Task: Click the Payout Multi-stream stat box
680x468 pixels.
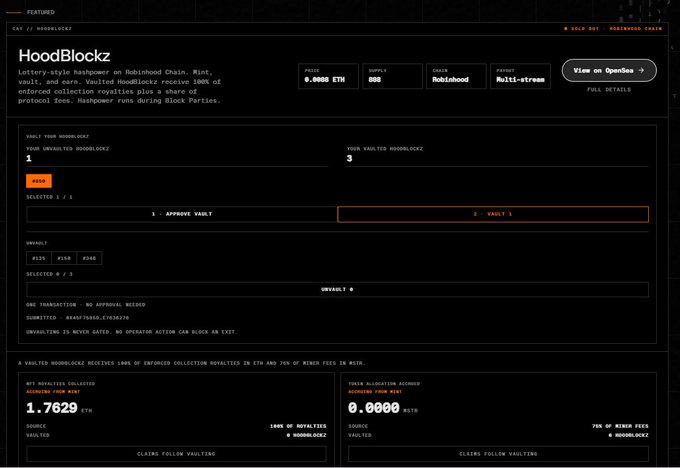Action: point(520,76)
